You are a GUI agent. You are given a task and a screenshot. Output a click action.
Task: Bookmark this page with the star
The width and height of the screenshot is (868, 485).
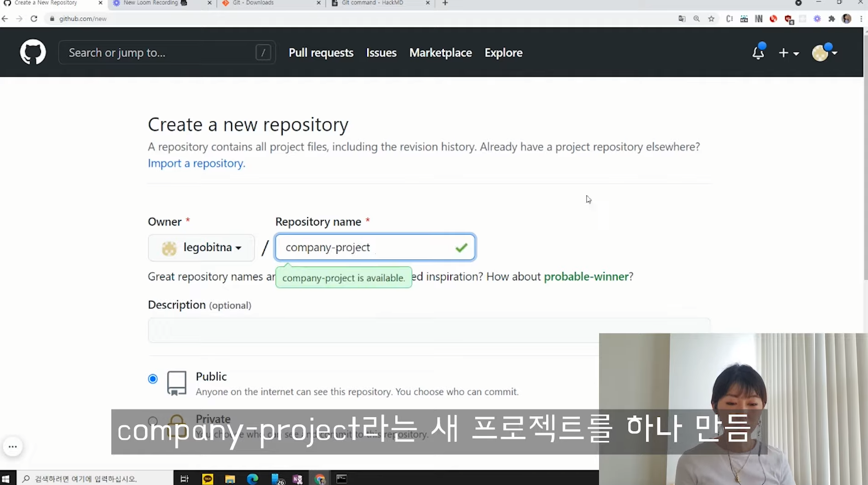(x=711, y=19)
